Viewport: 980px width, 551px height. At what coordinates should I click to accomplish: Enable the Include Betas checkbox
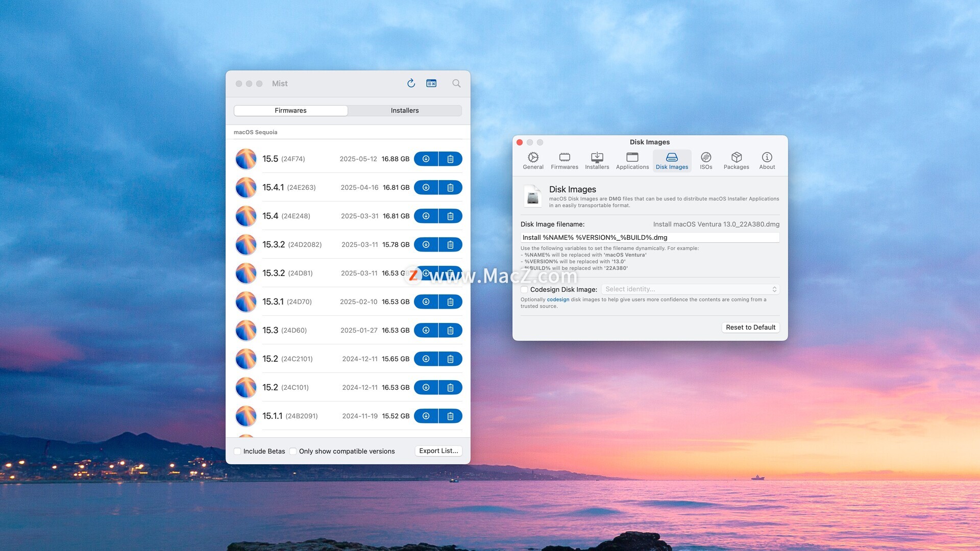tap(237, 452)
